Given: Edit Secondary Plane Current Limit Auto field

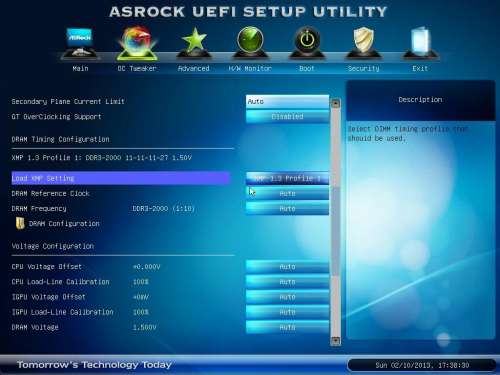Looking at the screenshot, I should click(287, 101).
